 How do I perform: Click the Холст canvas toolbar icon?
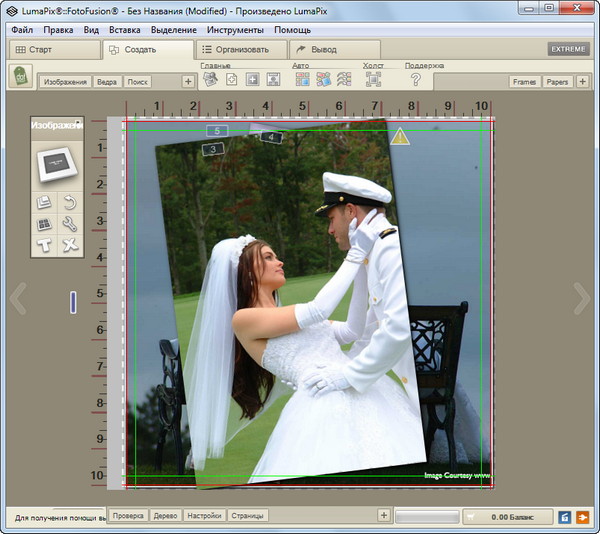(x=373, y=80)
